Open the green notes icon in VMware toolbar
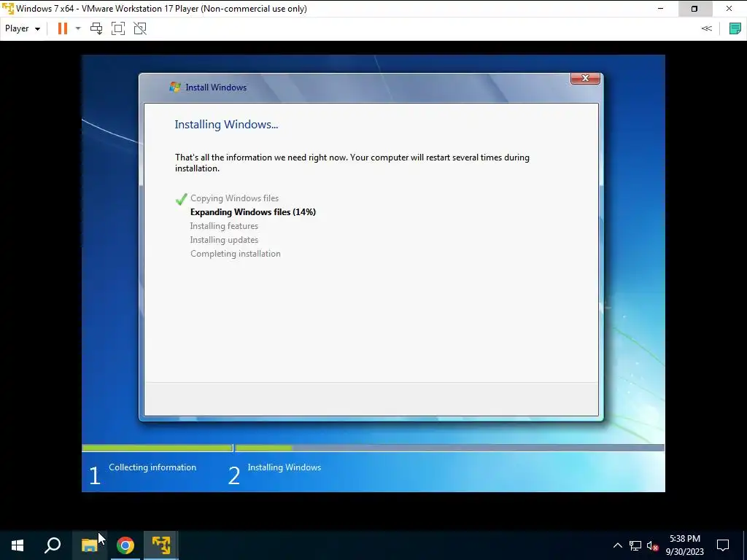This screenshot has width=747, height=560. click(x=735, y=28)
